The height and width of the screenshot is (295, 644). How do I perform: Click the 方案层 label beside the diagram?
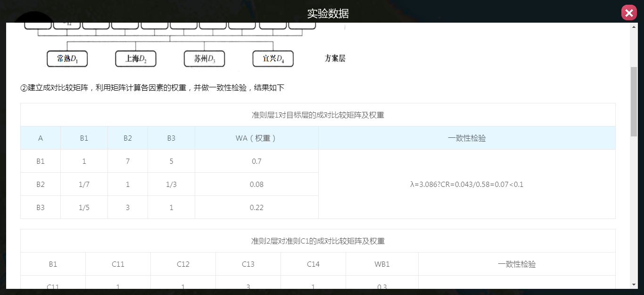(x=335, y=59)
